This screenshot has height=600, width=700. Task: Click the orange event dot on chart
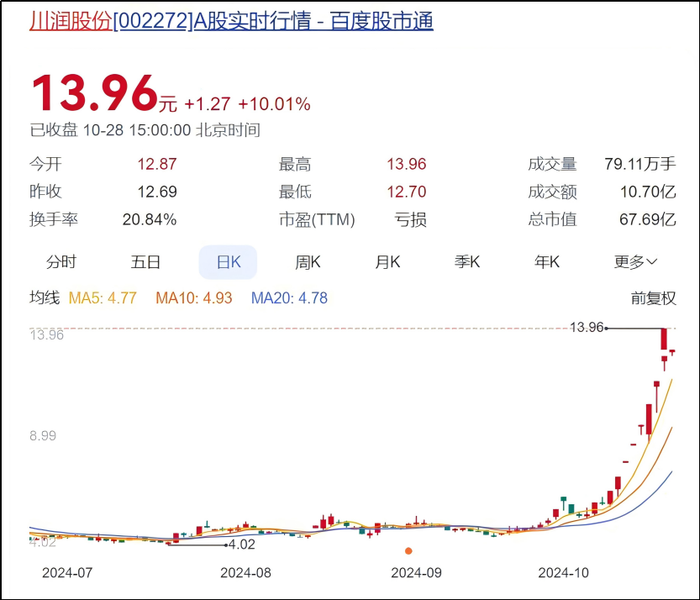[408, 551]
